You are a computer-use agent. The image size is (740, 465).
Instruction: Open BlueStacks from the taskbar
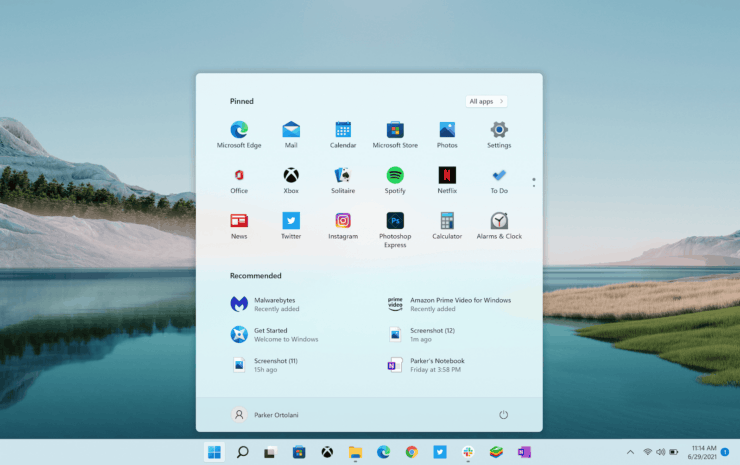(x=496, y=452)
